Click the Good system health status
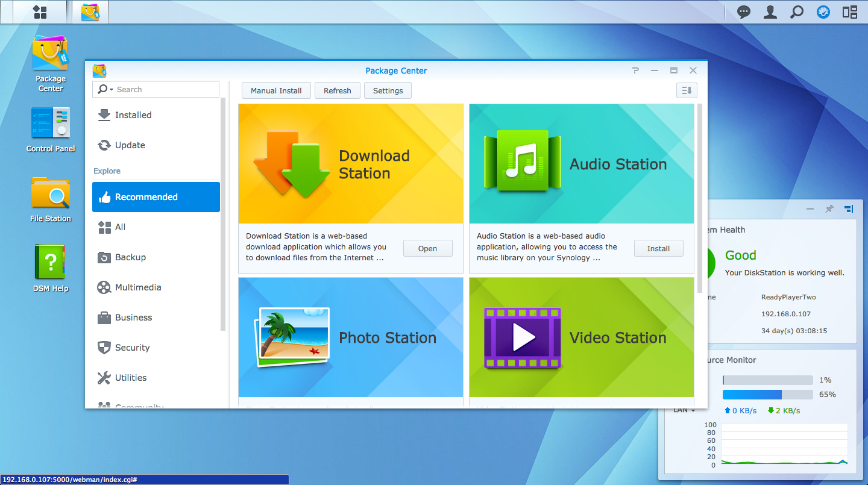Screen dimensions: 868x485 (740, 255)
